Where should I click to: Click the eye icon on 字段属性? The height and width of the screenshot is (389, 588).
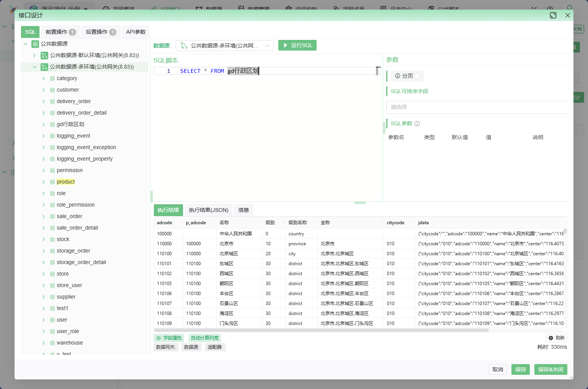(158, 338)
